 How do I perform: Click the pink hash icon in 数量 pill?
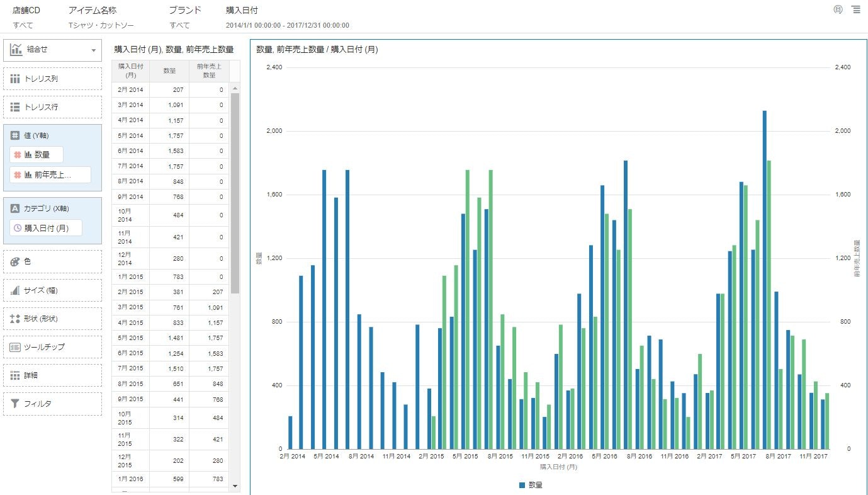(18, 155)
